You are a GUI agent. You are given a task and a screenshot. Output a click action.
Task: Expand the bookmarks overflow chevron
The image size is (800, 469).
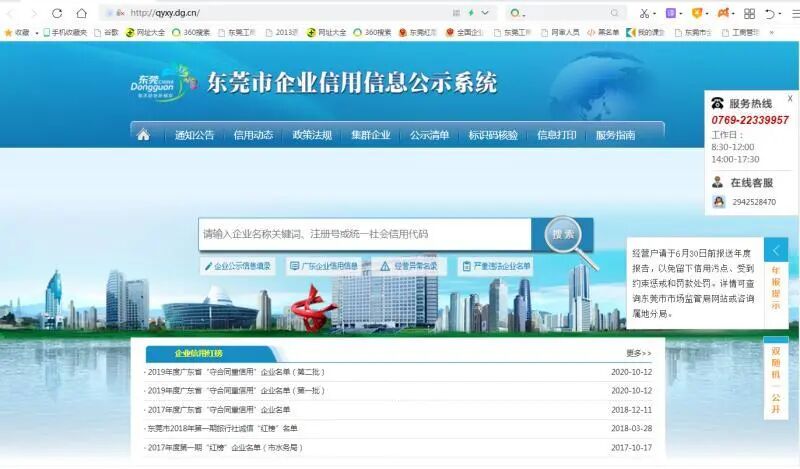coord(771,32)
